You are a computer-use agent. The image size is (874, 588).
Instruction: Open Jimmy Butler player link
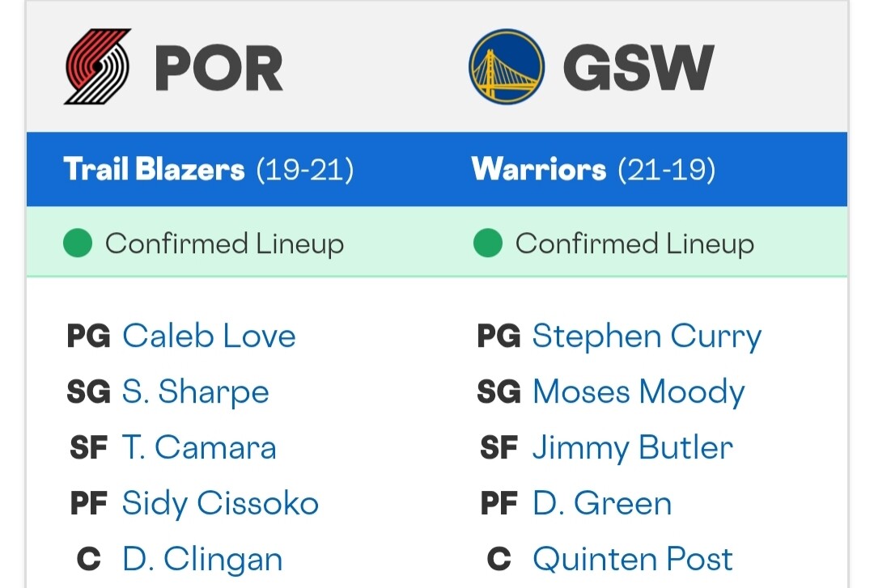(633, 447)
